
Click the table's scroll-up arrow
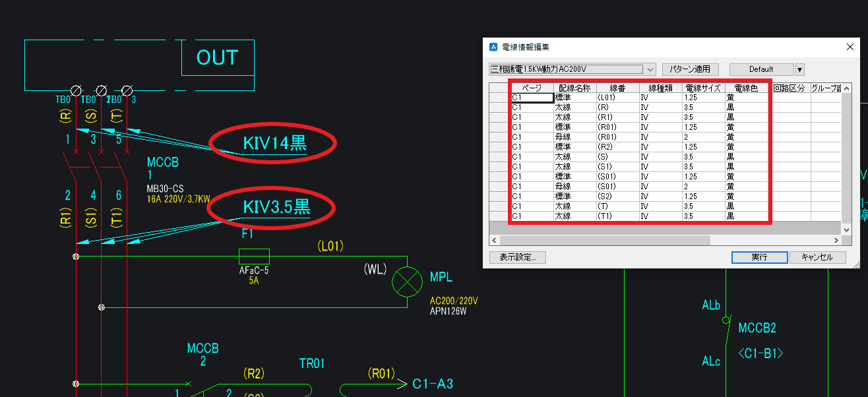[847, 88]
